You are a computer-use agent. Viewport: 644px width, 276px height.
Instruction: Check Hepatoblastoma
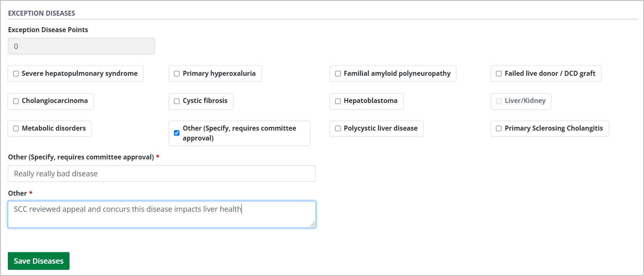point(338,101)
